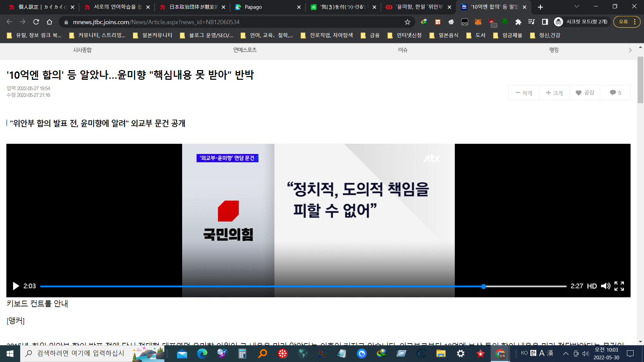The image size is (644, 362).
Task: Mute the video volume speaker icon
Action: [605, 286]
